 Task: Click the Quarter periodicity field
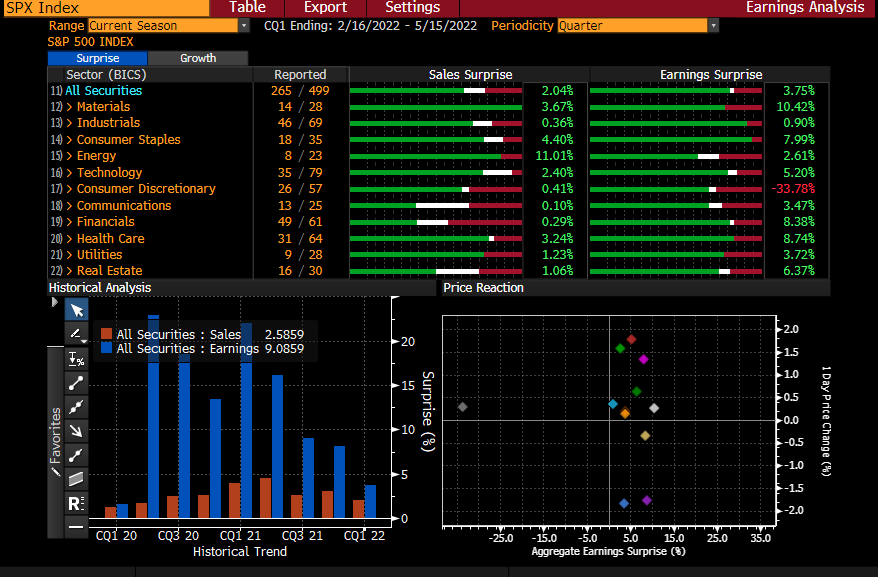(x=633, y=26)
